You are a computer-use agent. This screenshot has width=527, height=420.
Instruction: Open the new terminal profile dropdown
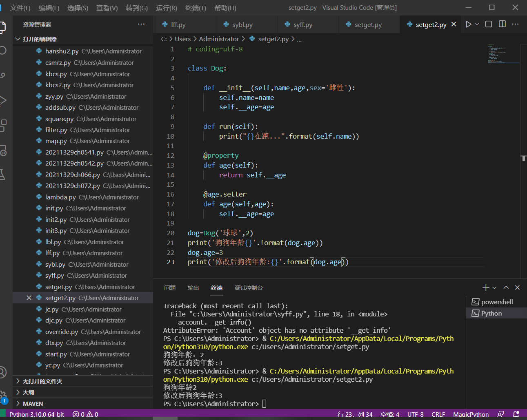click(x=494, y=288)
